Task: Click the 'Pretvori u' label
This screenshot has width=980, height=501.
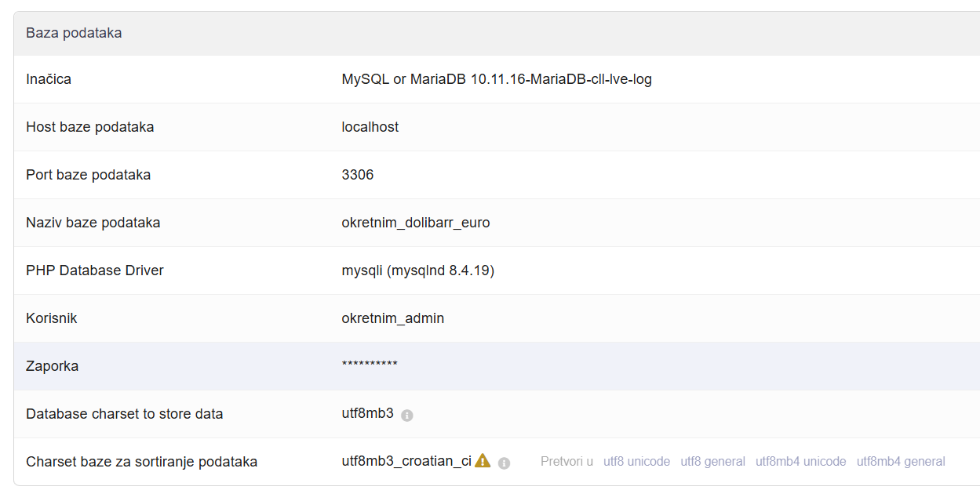Action: [567, 462]
